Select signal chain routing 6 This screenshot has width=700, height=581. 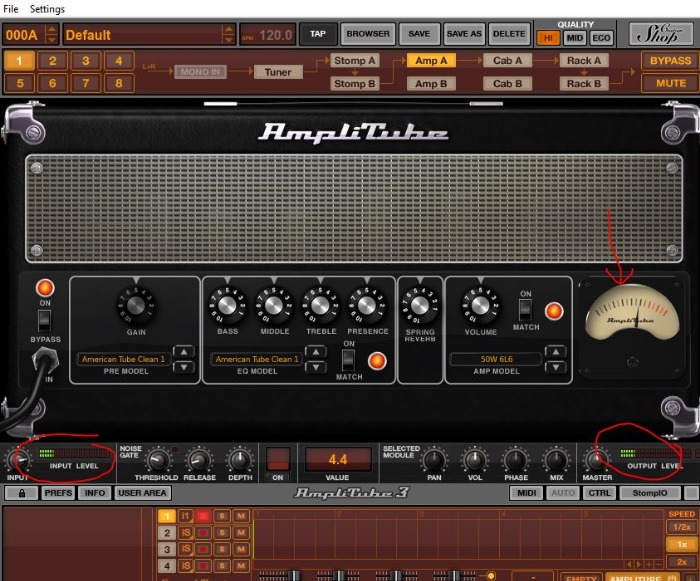[x=53, y=83]
